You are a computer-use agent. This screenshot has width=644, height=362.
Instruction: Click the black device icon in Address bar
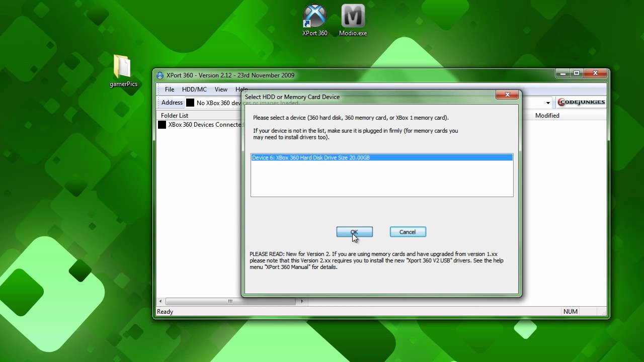[190, 103]
